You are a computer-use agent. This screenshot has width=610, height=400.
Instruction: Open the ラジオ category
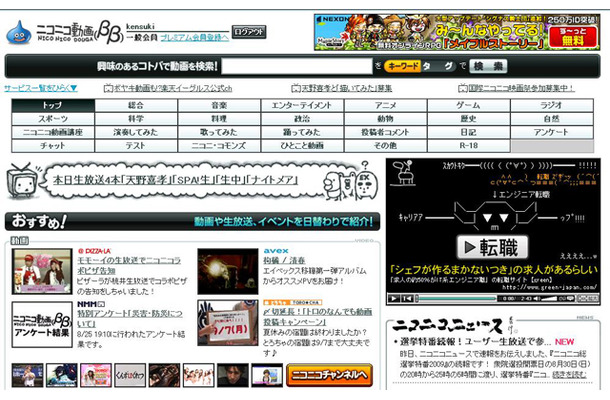tap(552, 105)
